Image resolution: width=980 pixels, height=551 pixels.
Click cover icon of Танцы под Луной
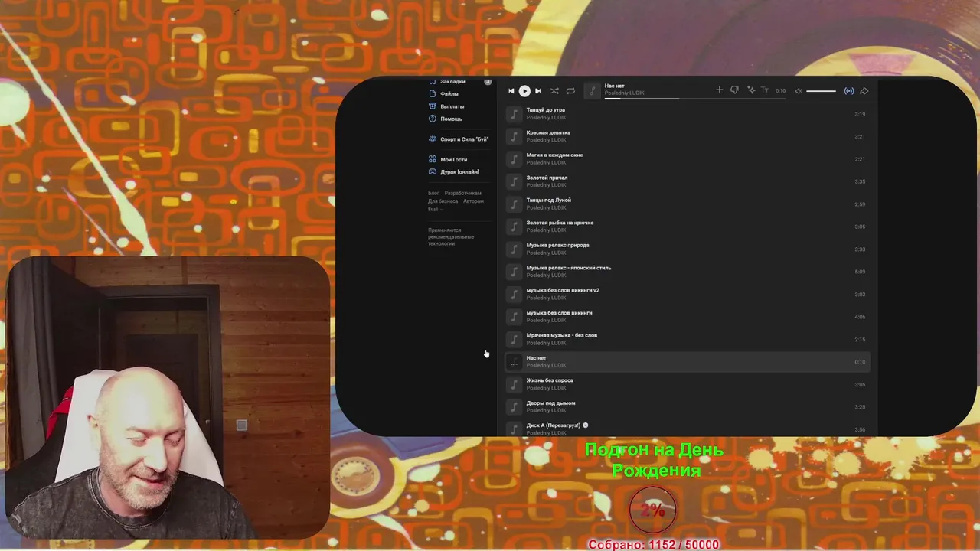(514, 204)
